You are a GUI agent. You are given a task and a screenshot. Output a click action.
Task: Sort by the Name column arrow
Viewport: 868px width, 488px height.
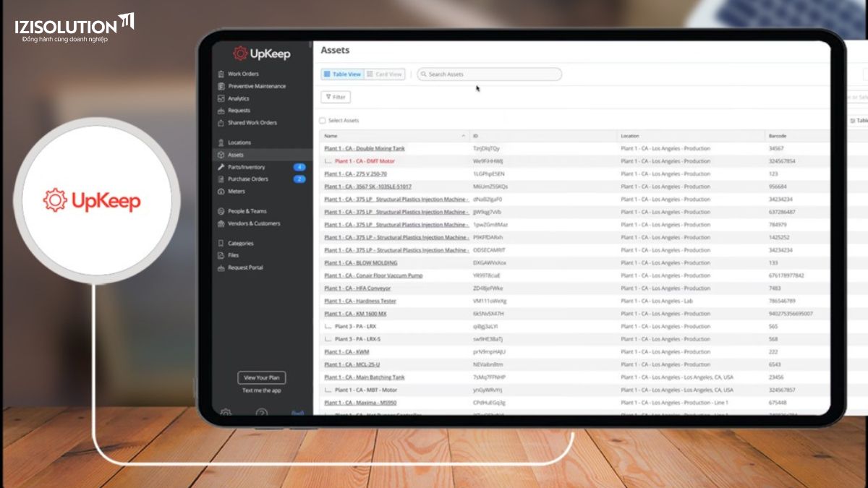463,136
